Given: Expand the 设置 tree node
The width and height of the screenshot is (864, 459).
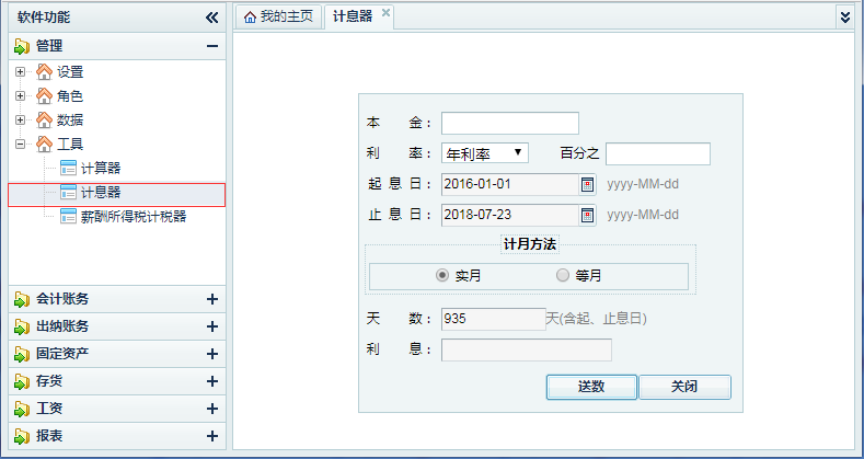Looking at the screenshot, I should [21, 72].
